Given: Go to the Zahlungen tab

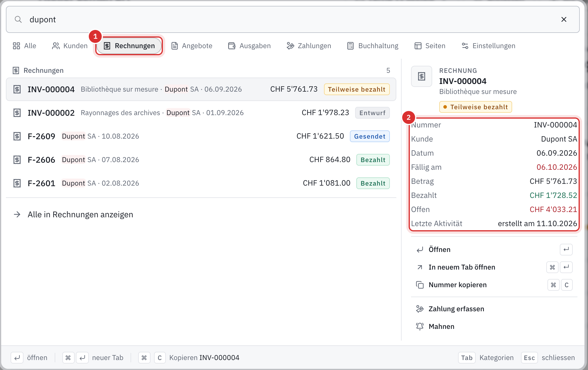Looking at the screenshot, I should tap(309, 46).
